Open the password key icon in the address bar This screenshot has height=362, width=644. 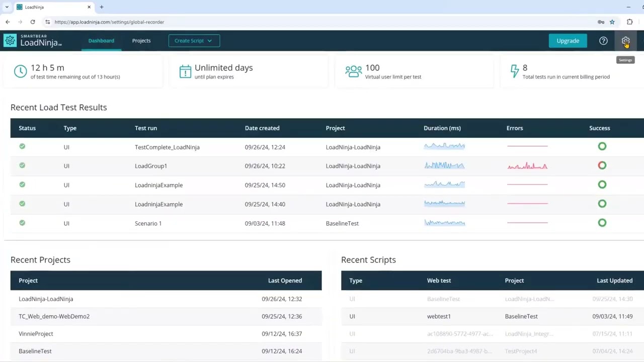tap(601, 22)
